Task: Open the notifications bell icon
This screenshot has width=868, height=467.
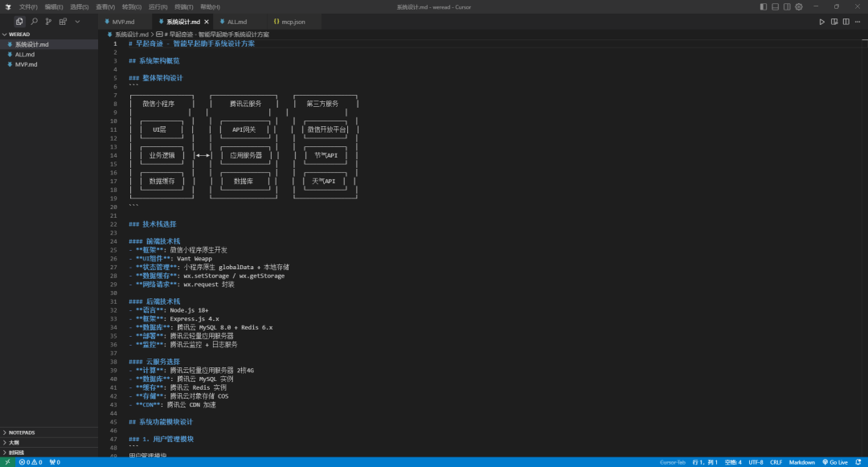Action: coord(858,462)
